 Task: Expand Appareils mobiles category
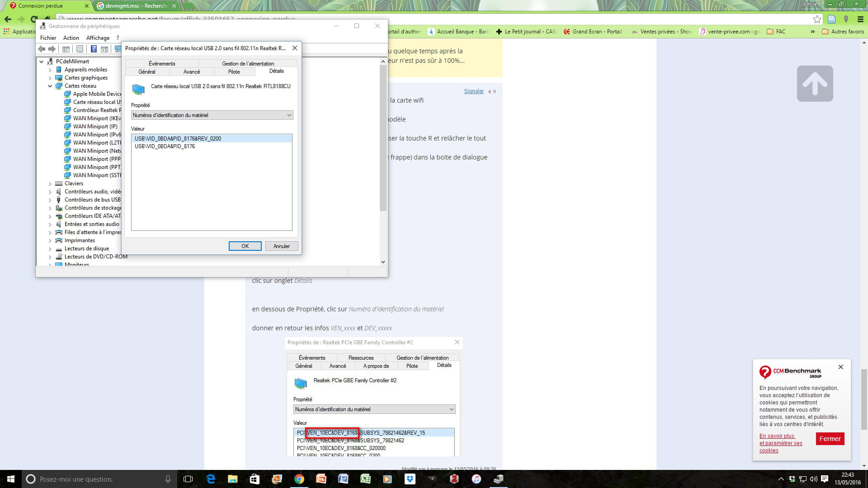tap(50, 70)
